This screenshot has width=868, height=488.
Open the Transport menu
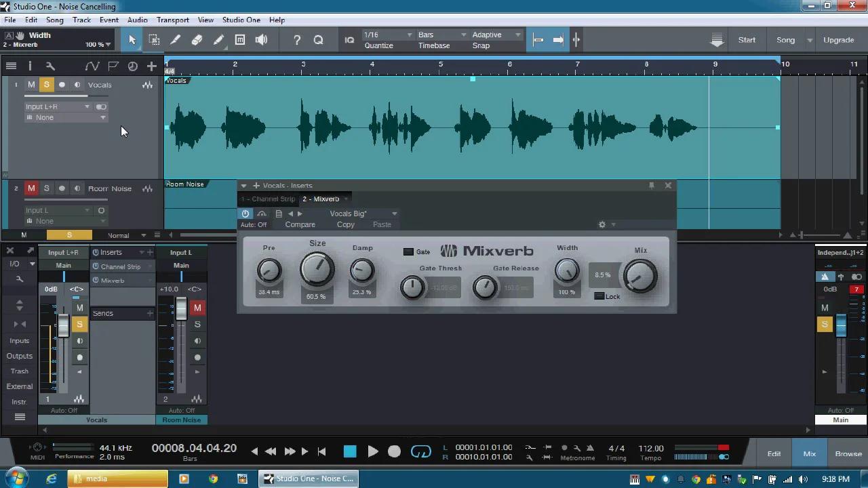pos(172,20)
